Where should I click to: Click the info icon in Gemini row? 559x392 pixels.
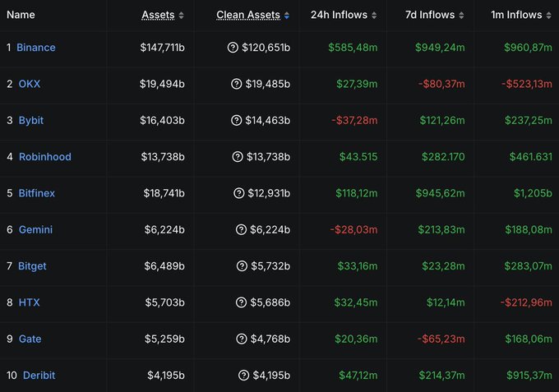point(241,230)
